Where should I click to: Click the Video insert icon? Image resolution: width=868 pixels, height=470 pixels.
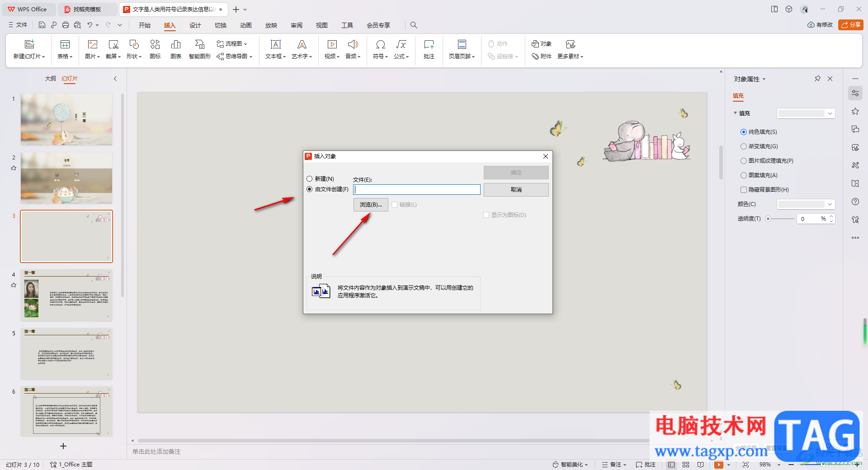click(x=332, y=44)
